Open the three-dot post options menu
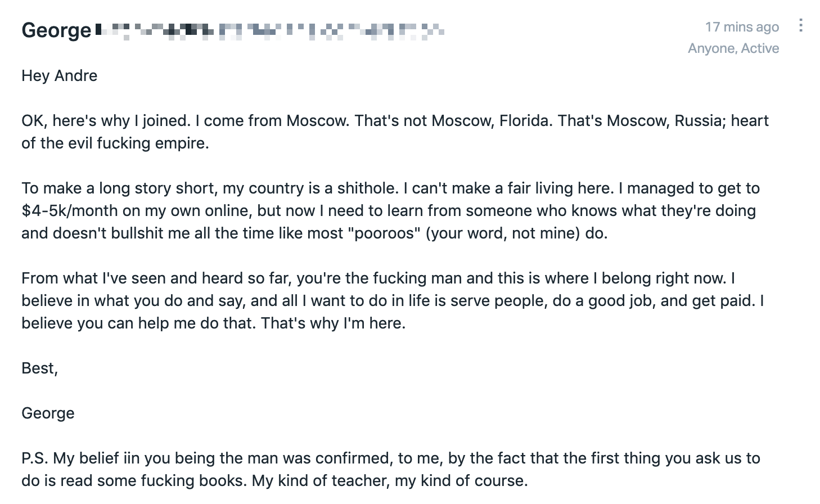This screenshot has height=504, width=820. [x=800, y=25]
